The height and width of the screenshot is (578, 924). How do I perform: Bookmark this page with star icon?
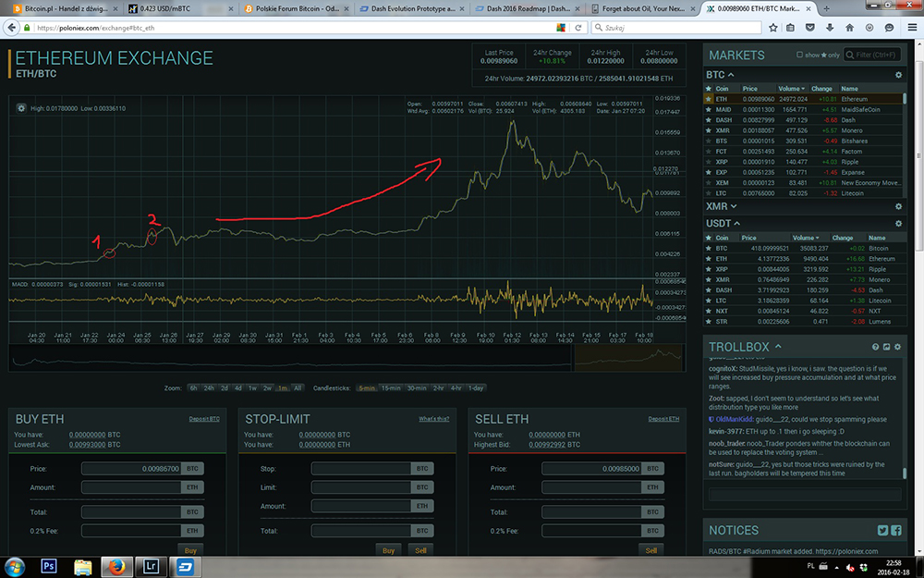click(773, 27)
